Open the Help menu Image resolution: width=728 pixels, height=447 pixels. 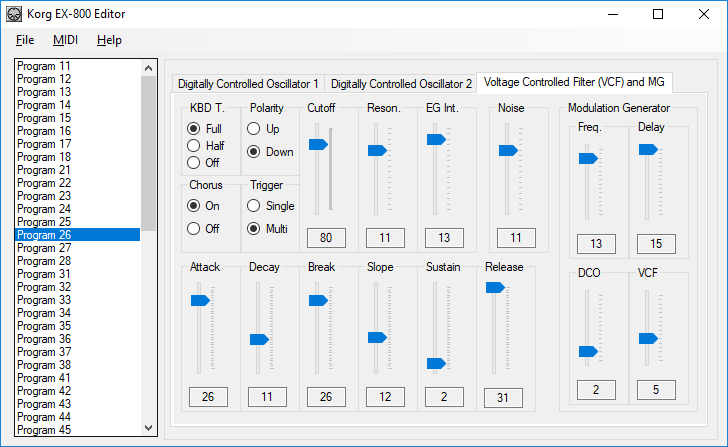[109, 40]
